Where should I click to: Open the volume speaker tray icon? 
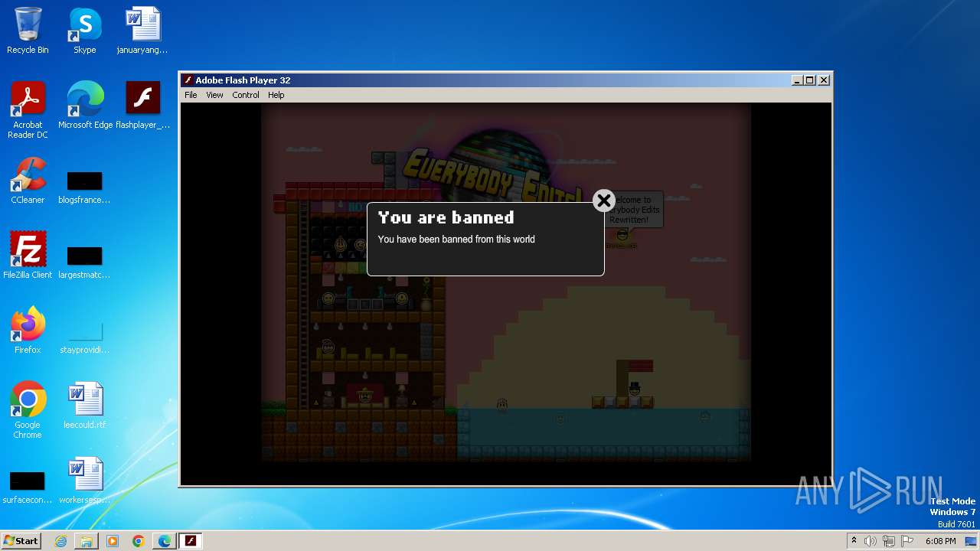pos(871,541)
